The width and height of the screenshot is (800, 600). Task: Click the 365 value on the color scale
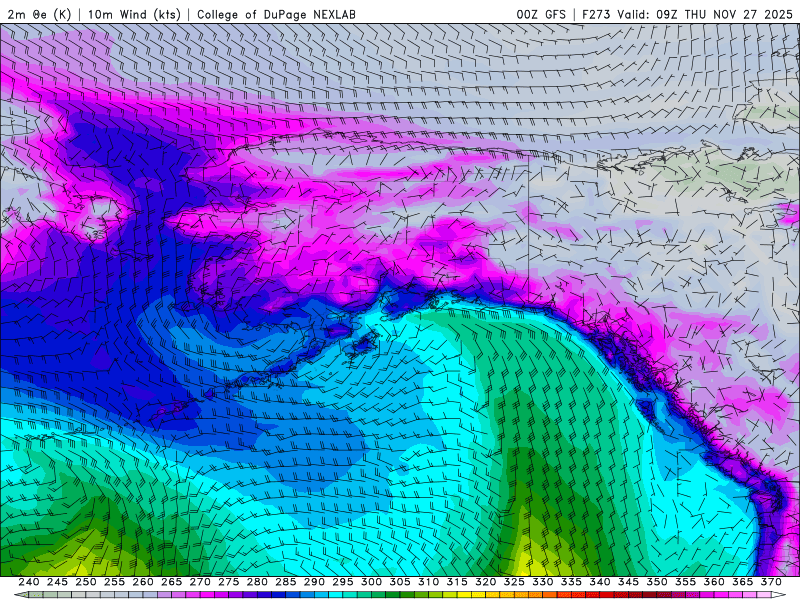pyautogui.click(x=743, y=582)
